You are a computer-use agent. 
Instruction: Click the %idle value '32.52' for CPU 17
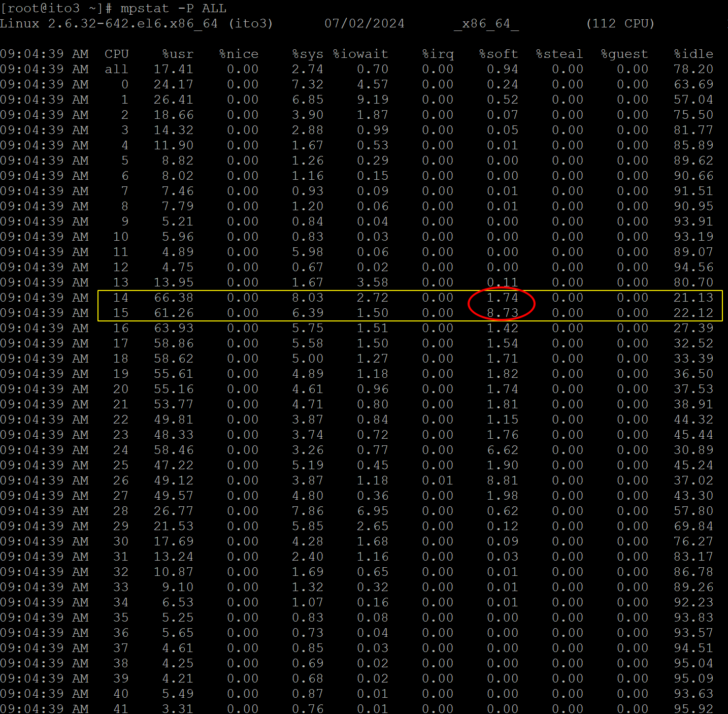pyautogui.click(x=693, y=343)
